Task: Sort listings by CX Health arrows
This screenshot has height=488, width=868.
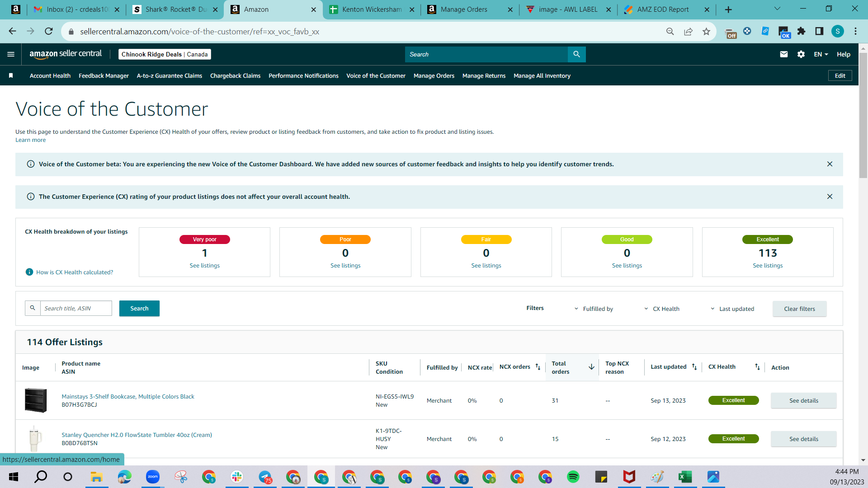Action: [757, 367]
